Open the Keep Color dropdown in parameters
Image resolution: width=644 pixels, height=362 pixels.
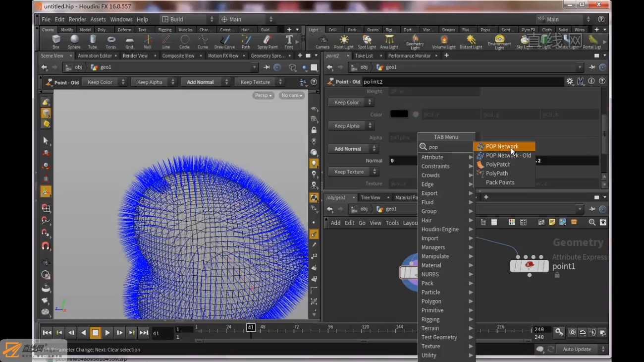click(x=350, y=102)
